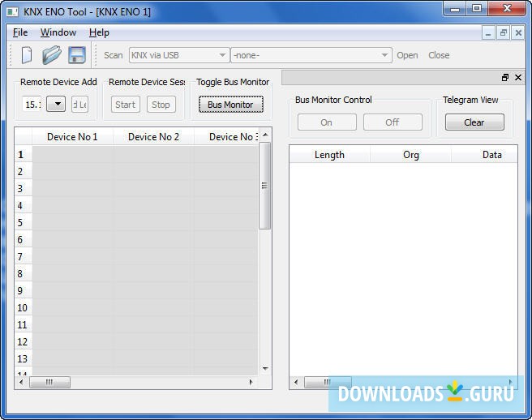Click Open in the toolbar
This screenshot has width=532, height=420.
407,55
